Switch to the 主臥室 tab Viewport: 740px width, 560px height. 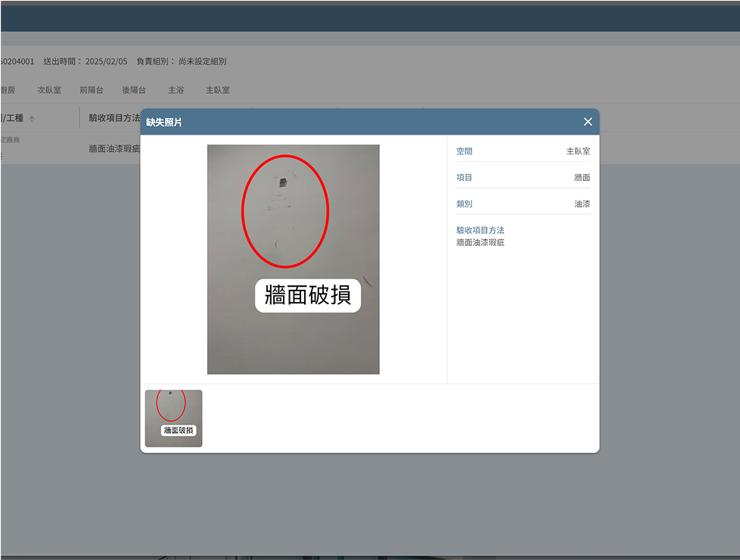tap(218, 90)
